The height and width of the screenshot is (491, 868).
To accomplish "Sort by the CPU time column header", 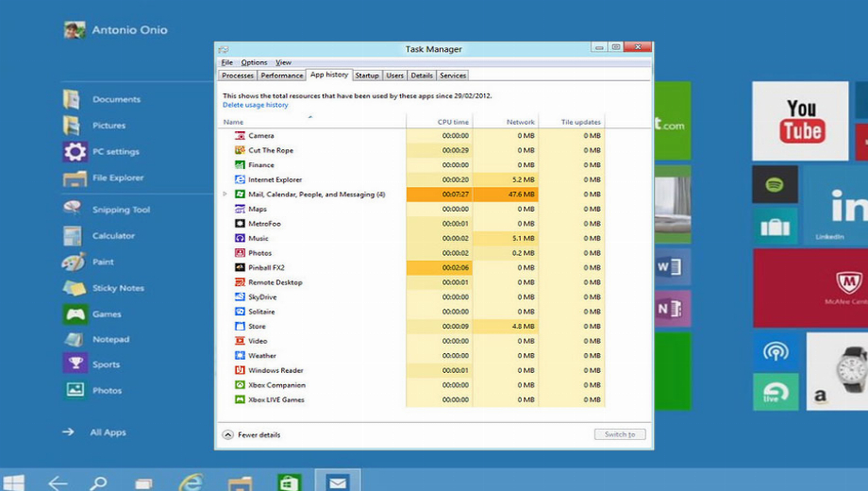I will (440, 122).
